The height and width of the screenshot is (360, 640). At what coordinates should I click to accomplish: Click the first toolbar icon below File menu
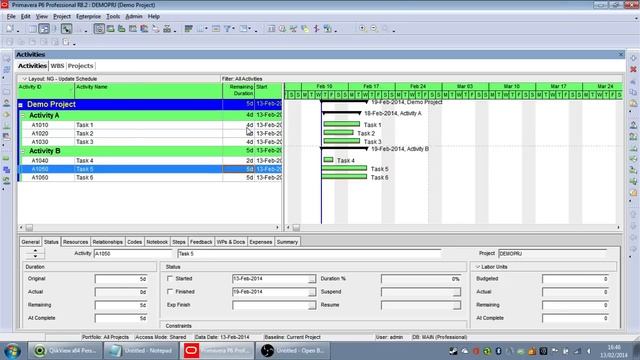[x=10, y=29]
